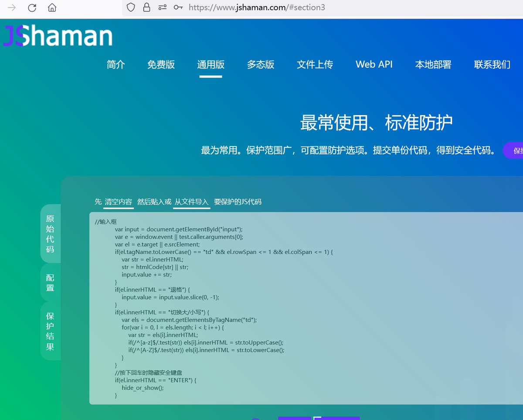The image size is (523, 420).
Task: Click the key saved-password icon
Action: click(x=178, y=7)
